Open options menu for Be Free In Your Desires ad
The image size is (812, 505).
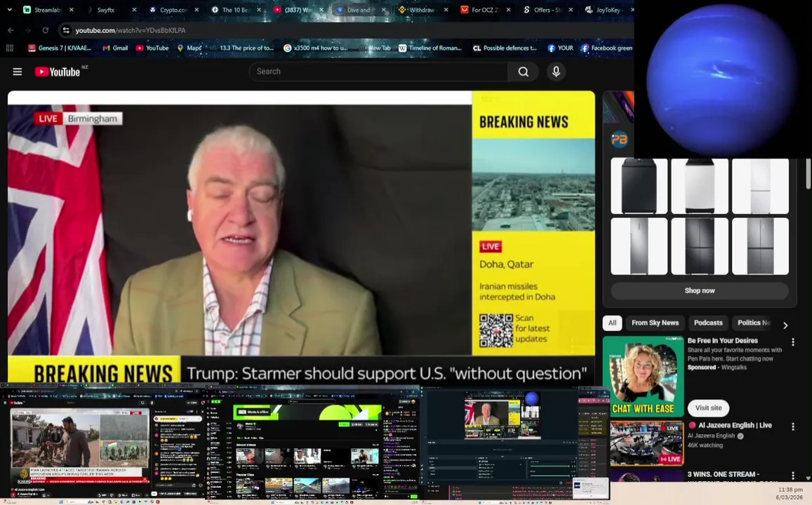pos(793,342)
